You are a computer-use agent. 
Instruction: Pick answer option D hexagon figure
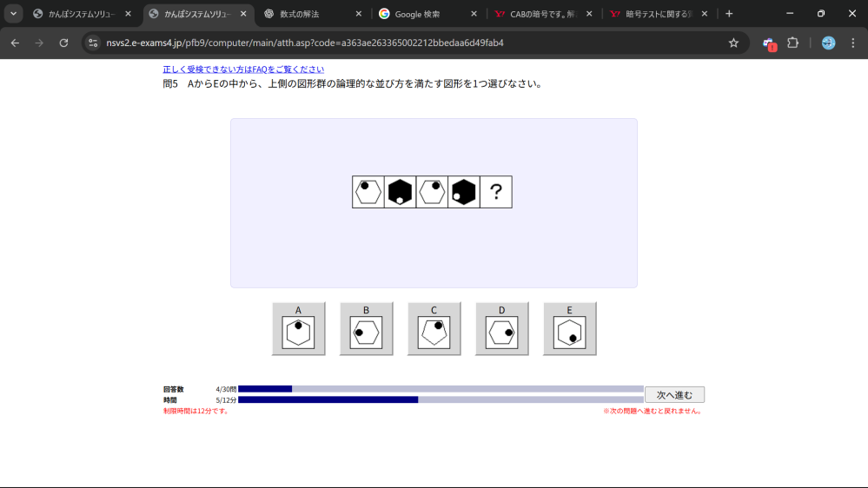(501, 329)
